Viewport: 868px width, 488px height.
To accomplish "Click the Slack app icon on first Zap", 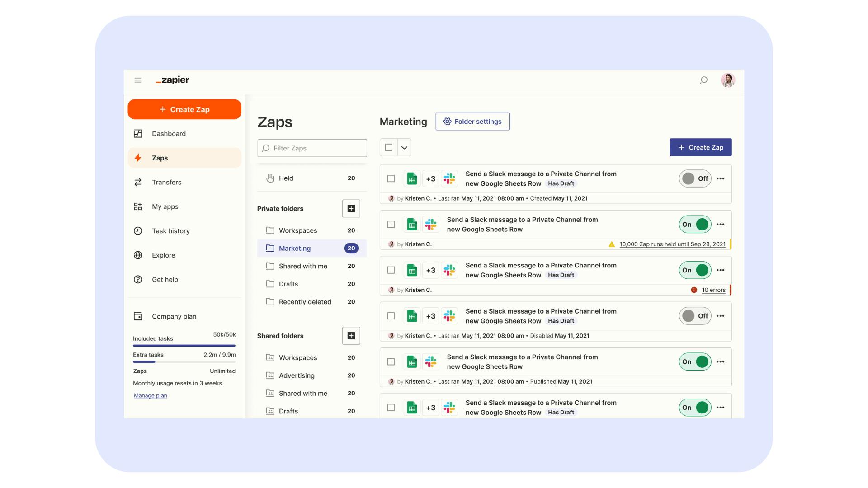I will [449, 178].
